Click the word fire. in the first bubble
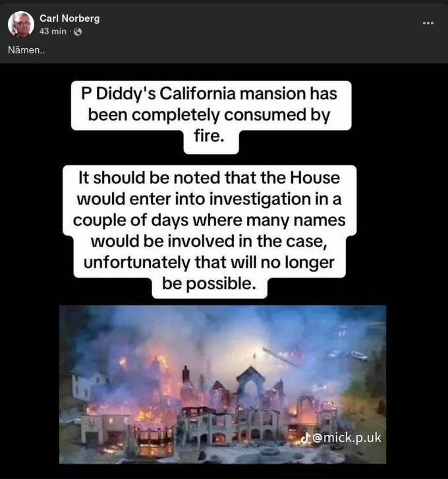448x479 pixels. point(210,136)
